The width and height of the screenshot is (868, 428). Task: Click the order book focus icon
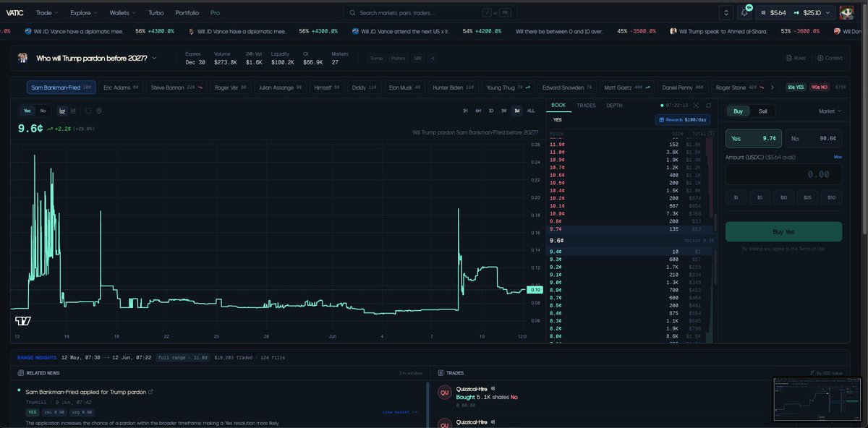click(697, 106)
